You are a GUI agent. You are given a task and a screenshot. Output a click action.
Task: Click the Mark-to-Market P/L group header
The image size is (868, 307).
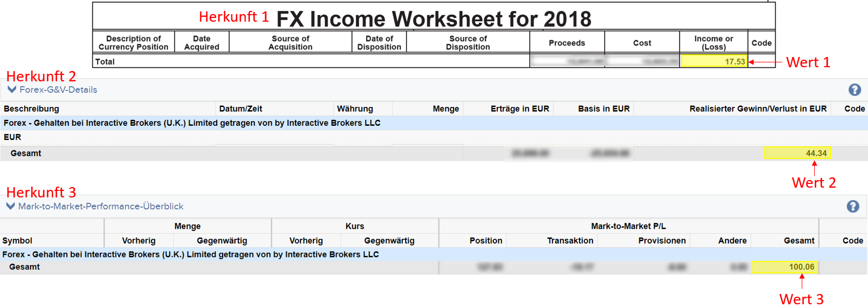coord(628,226)
